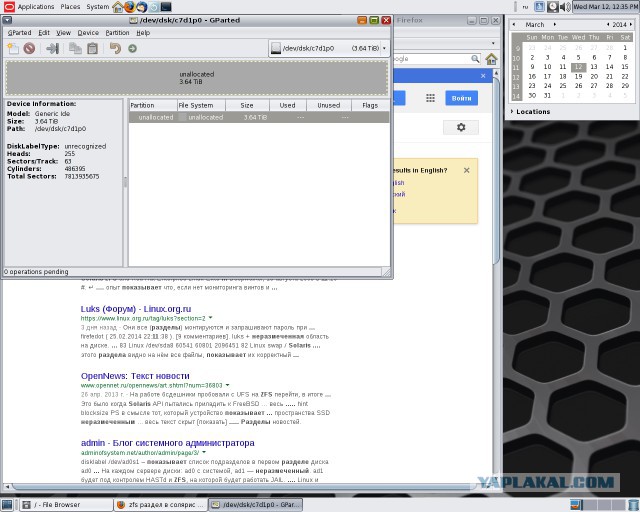Open the Edit menu
The height and width of the screenshot is (512, 640).
click(x=44, y=33)
